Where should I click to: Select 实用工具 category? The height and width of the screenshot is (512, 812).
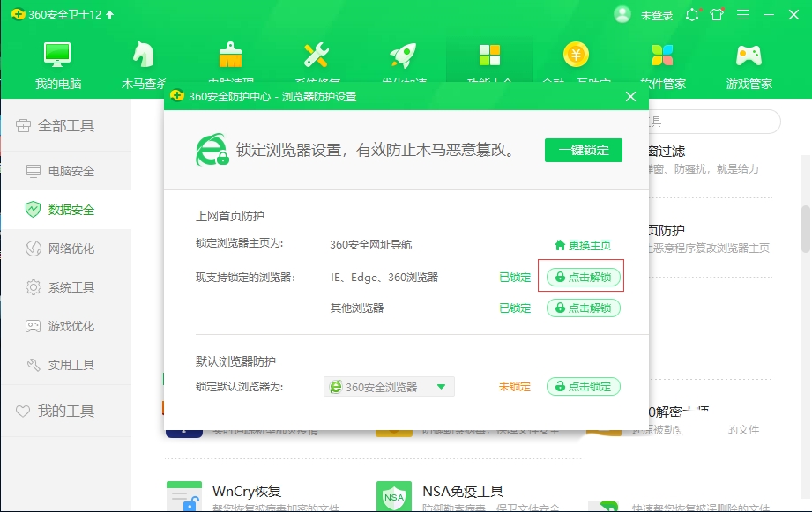[x=66, y=365]
